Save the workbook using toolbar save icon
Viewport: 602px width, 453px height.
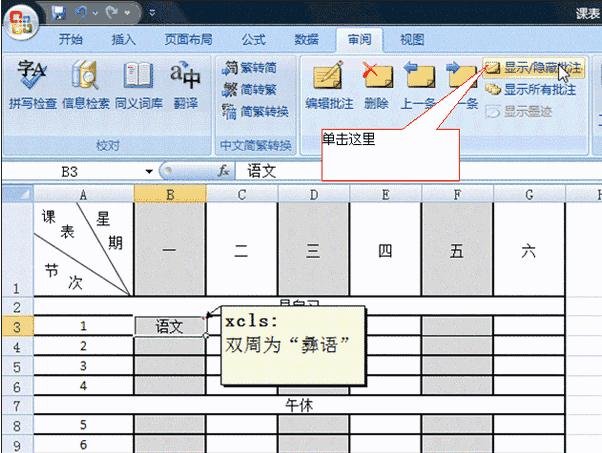click(59, 14)
